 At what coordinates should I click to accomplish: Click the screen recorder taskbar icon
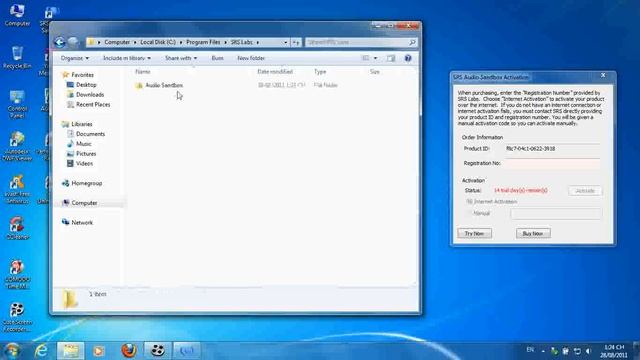(158, 350)
